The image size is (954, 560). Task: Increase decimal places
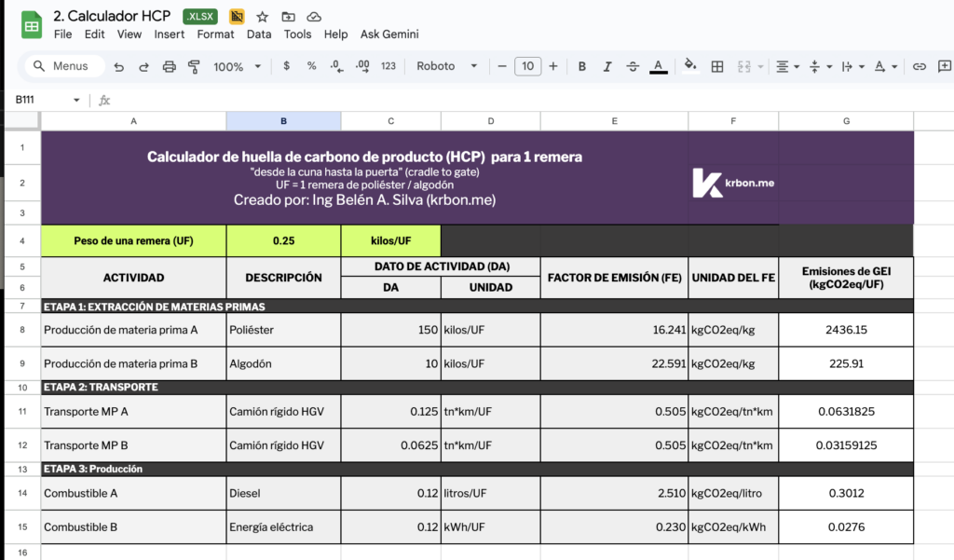click(362, 66)
